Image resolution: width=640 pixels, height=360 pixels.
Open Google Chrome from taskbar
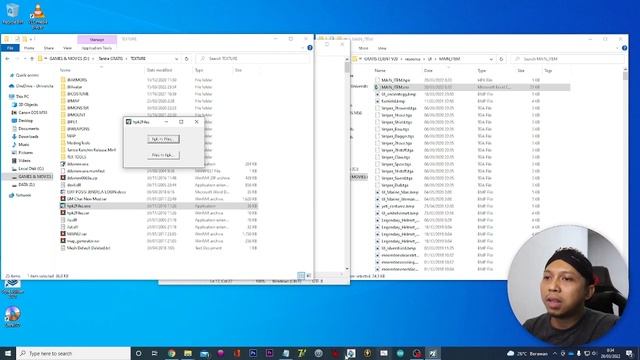171,353
